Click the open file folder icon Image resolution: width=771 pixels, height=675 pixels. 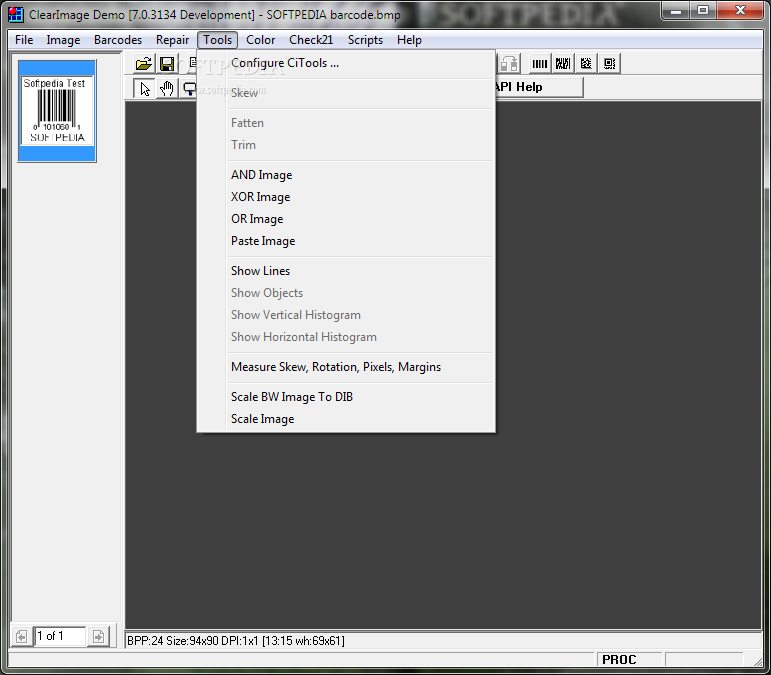(x=144, y=63)
